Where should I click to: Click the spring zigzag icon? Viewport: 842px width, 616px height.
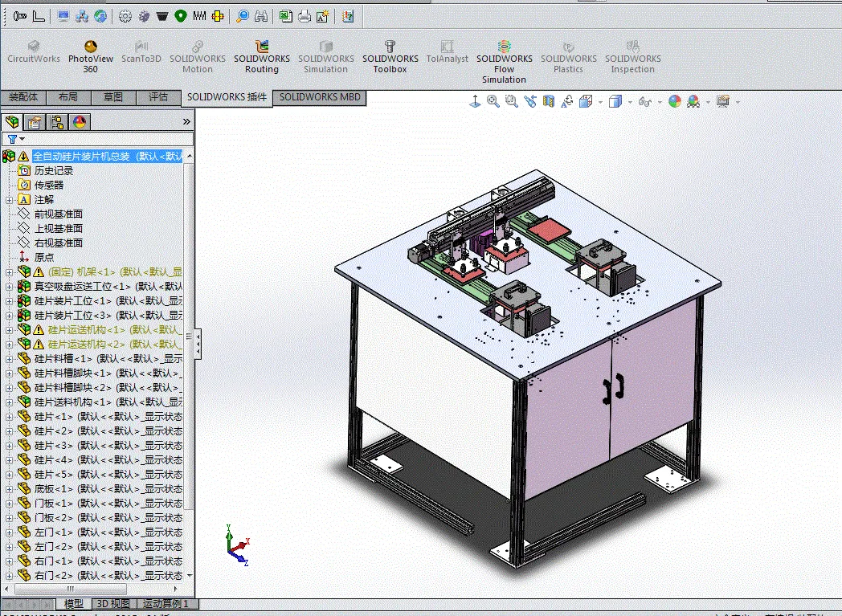tap(199, 17)
